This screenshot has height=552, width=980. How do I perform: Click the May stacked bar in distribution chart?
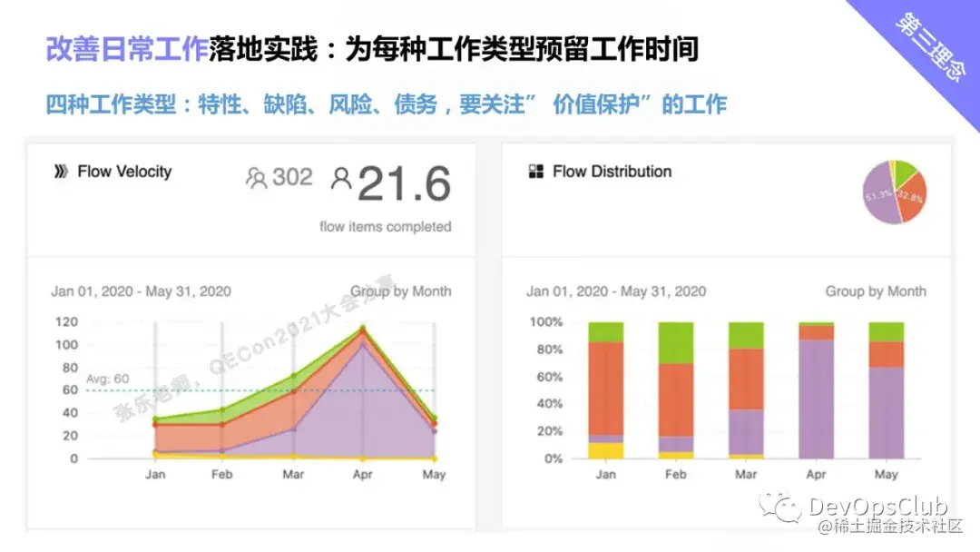pos(886,390)
